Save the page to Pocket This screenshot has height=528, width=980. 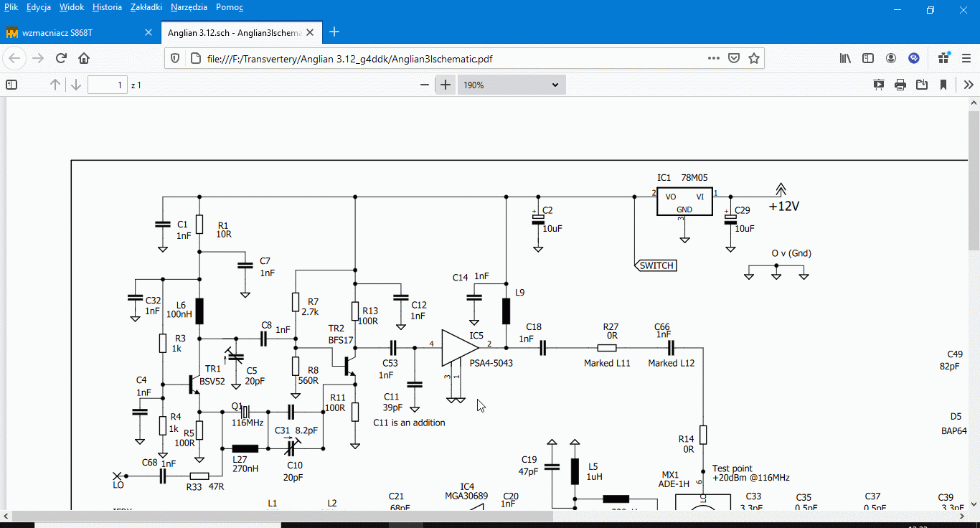point(734,59)
